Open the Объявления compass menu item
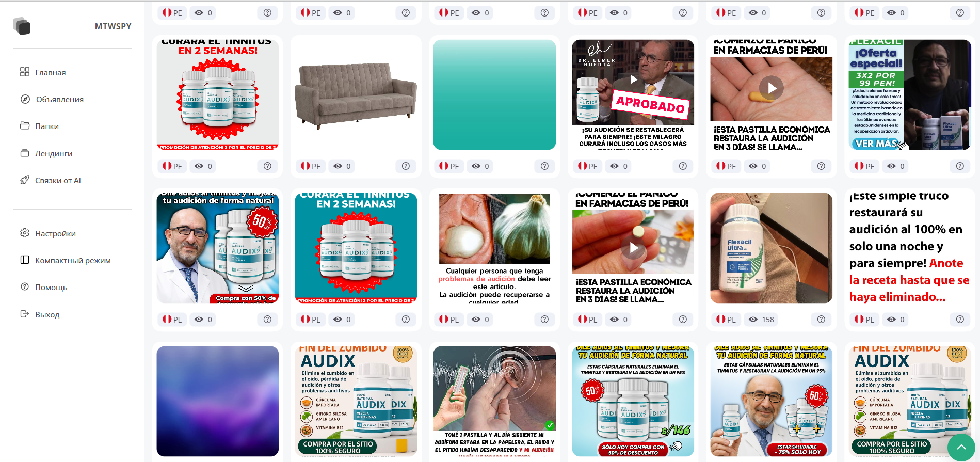Image resolution: width=980 pixels, height=462 pixels. 52,99
